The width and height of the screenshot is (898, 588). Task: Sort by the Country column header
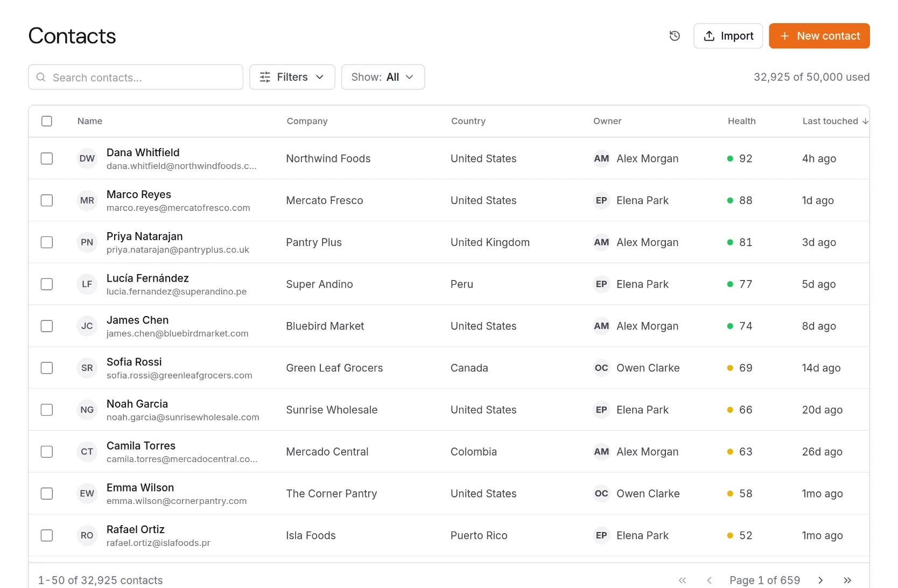point(468,121)
